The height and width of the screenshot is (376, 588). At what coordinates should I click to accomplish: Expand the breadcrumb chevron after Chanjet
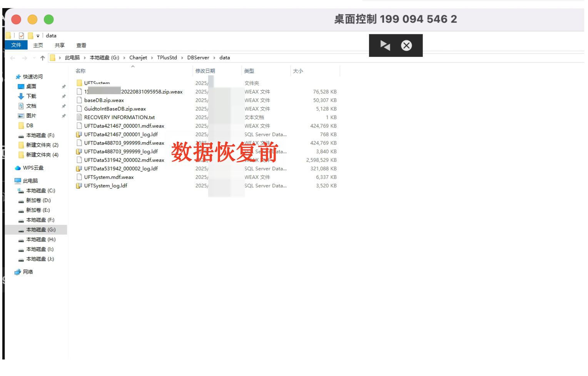click(152, 58)
